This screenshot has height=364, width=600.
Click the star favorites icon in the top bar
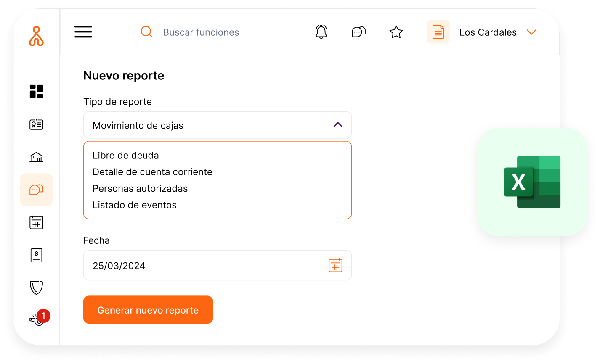click(x=396, y=32)
